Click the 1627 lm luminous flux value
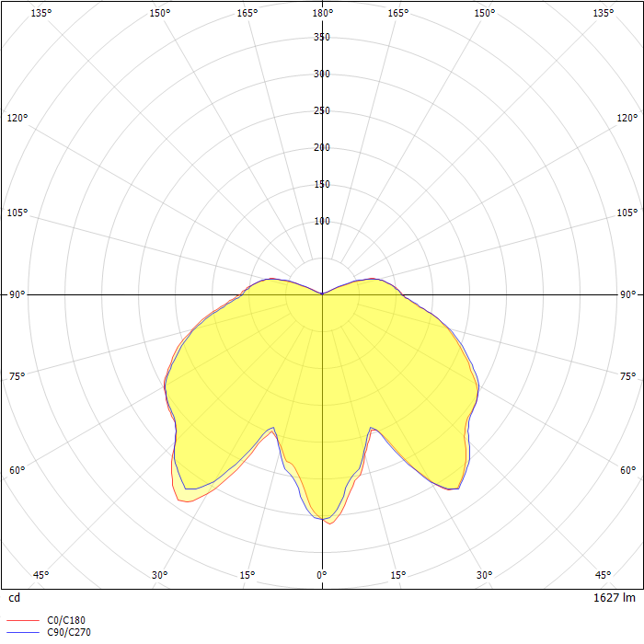Screen dimensions: 644x644 614,598
